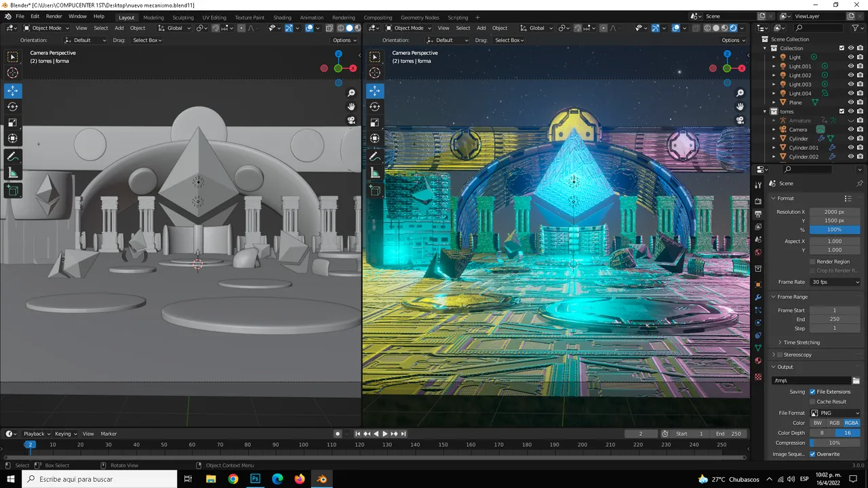
Task: Select the Select Box tool in left viewport
Action: coord(13,57)
